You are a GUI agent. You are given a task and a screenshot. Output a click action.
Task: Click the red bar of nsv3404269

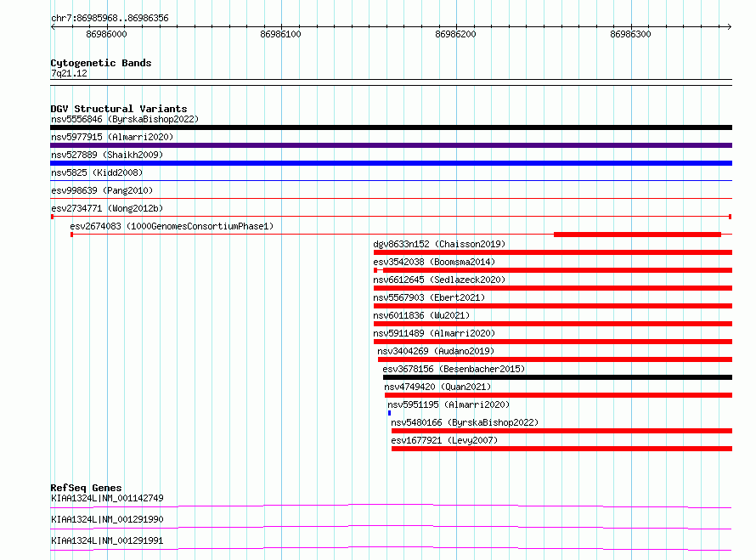tap(555, 359)
